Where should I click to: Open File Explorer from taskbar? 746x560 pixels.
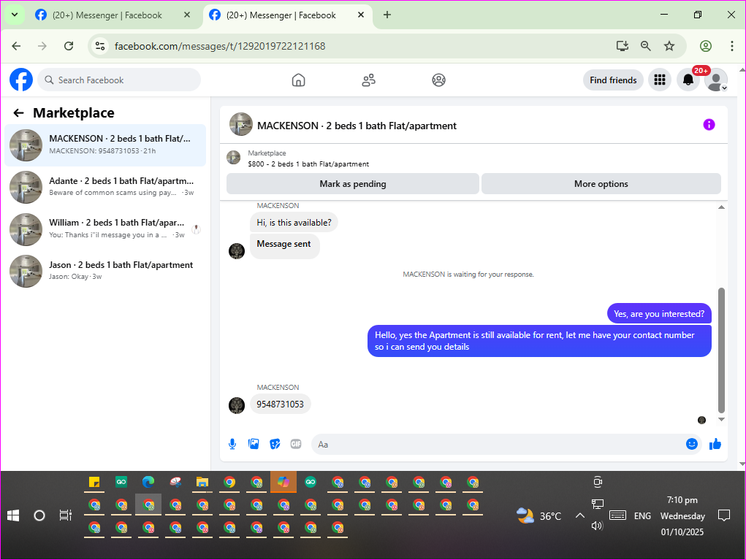pyautogui.click(x=202, y=483)
